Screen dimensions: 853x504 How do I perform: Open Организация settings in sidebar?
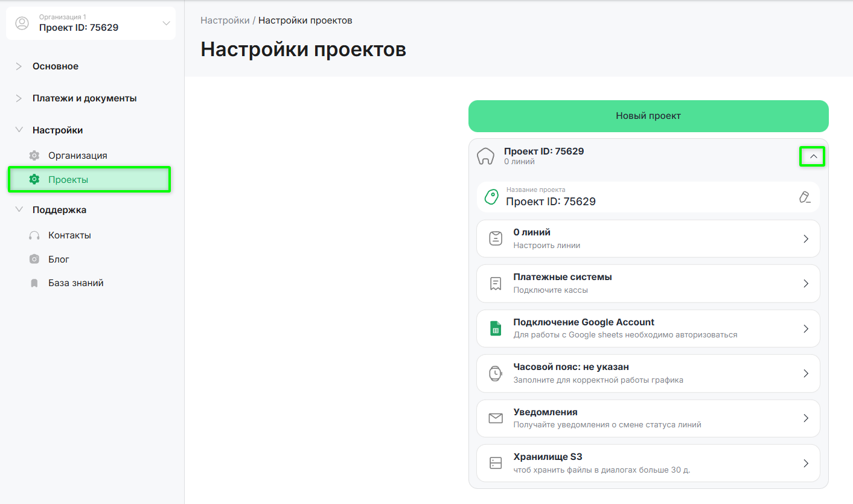[x=77, y=156]
